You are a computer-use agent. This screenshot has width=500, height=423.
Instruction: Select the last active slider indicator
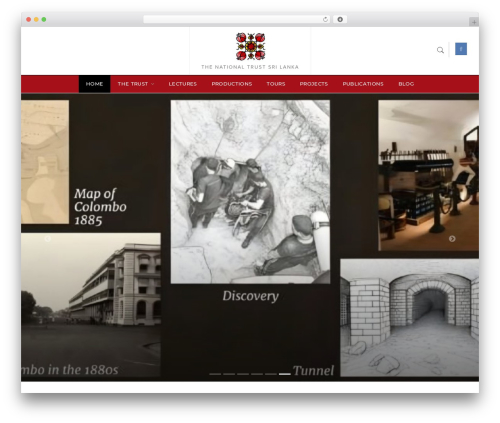click(285, 374)
